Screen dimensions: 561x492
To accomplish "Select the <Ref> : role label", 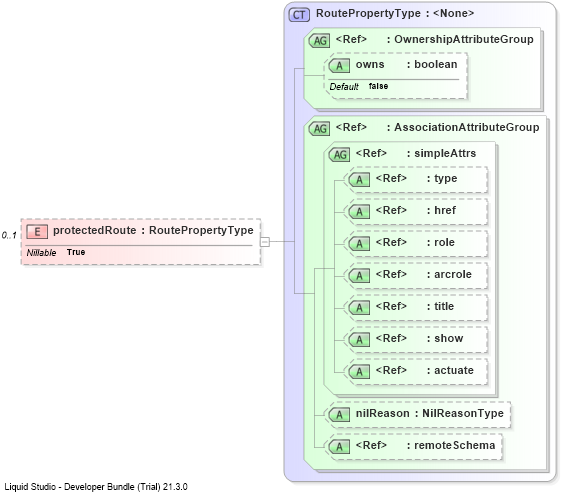I will point(415,242).
